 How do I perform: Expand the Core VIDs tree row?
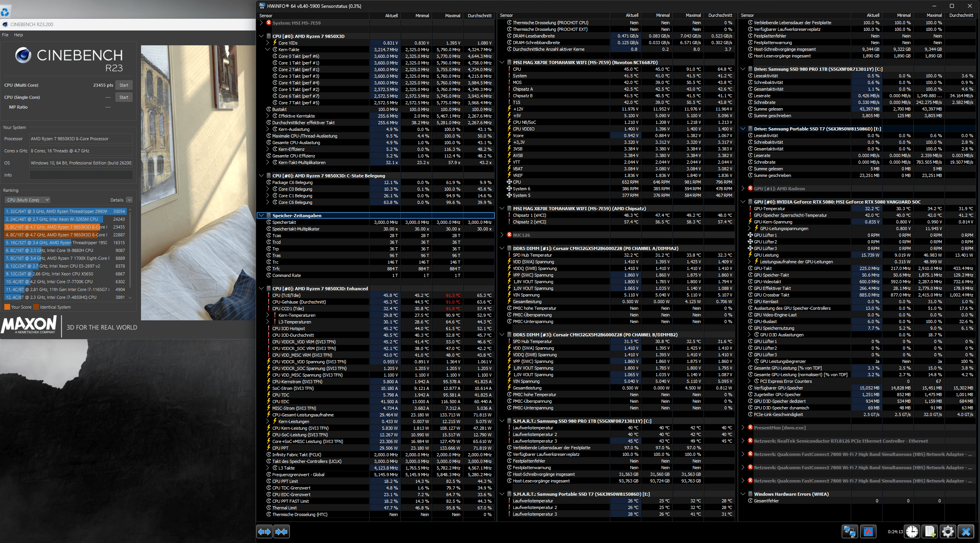point(268,43)
